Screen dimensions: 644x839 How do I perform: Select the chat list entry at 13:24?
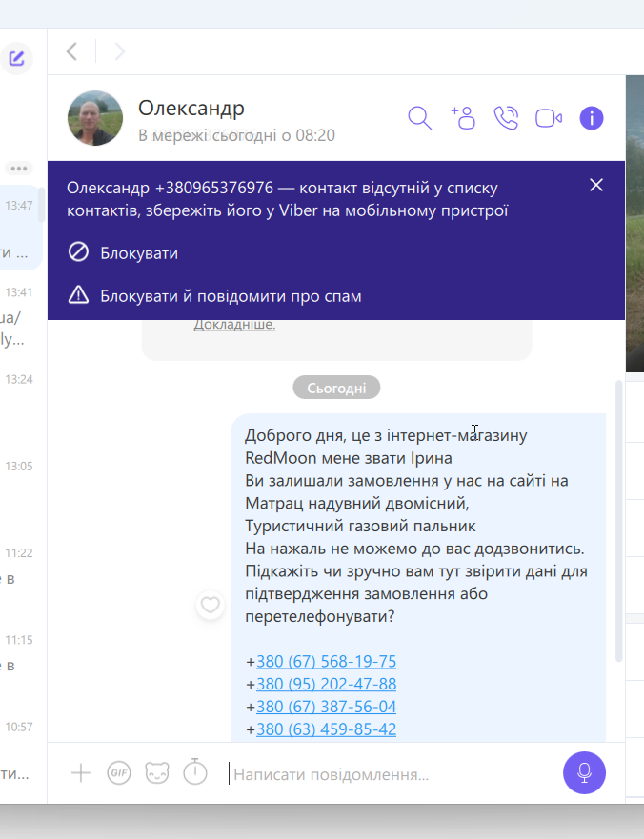coord(19,401)
